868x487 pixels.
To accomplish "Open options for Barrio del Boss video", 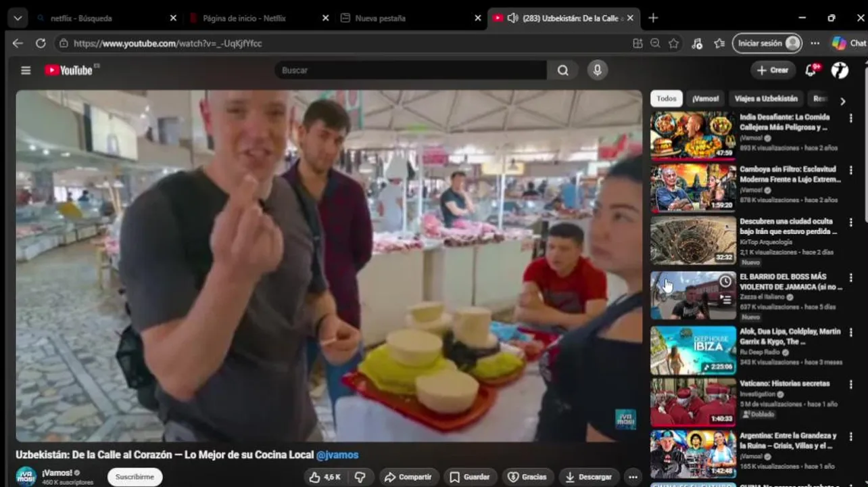I will [851, 277].
